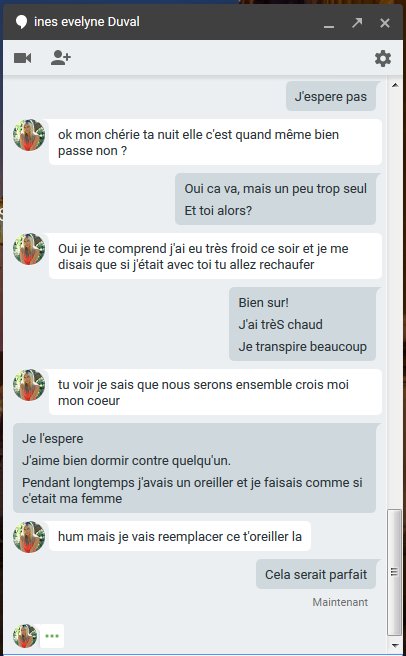Click the avatar next to 'hum mais je vais' message

tap(29, 537)
